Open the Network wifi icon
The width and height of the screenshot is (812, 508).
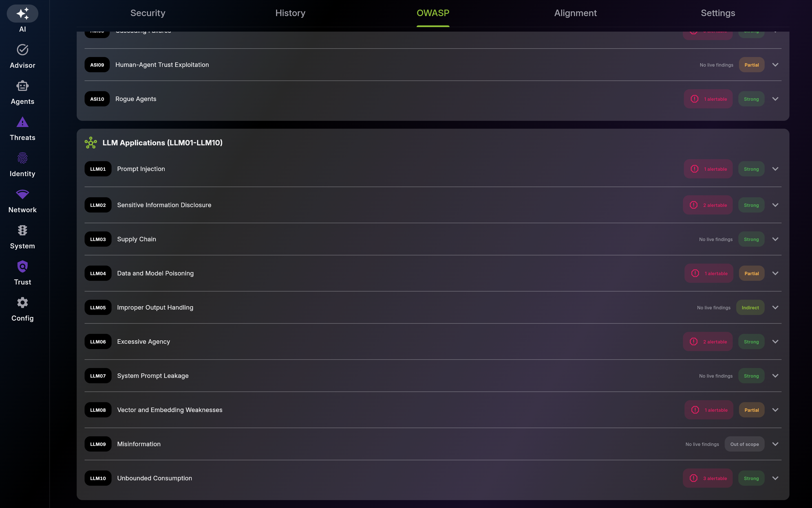23,194
